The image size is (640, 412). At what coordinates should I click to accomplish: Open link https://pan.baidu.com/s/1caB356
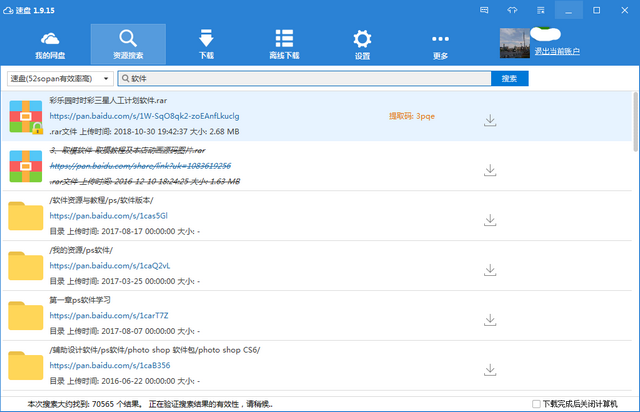coord(110,365)
